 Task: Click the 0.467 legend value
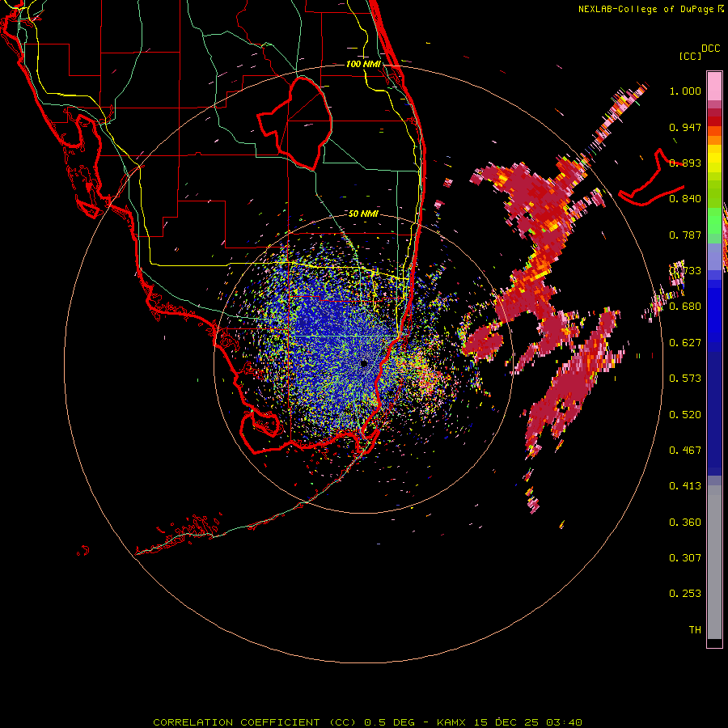(685, 451)
